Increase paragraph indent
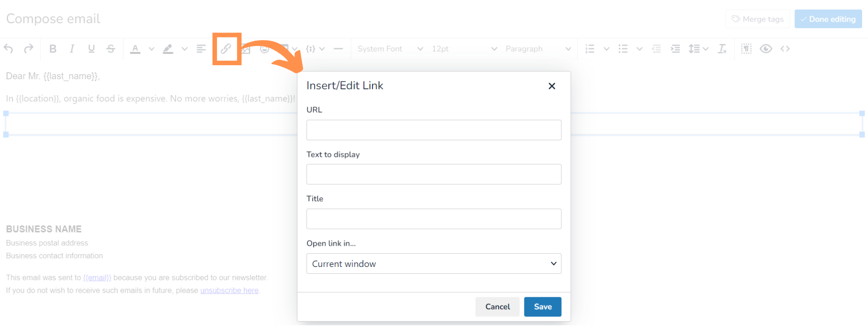This screenshot has height=333, width=868. [x=675, y=49]
